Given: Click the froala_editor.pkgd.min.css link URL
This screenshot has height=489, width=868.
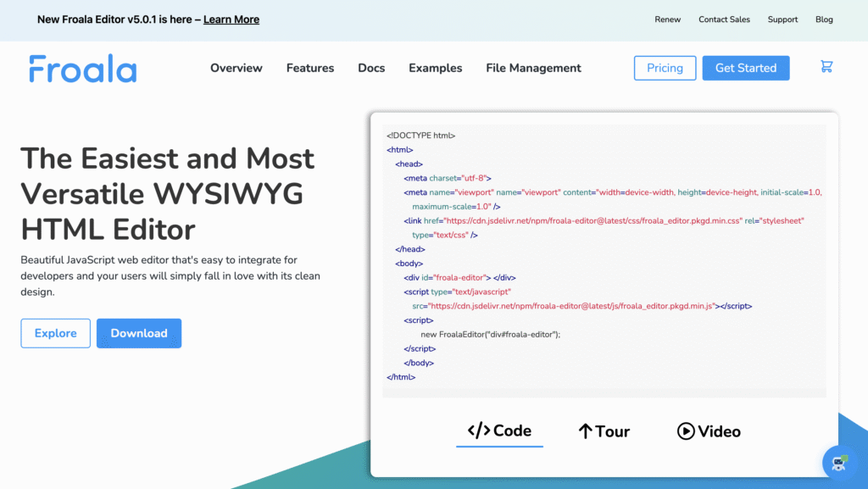Looking at the screenshot, I should click(x=593, y=220).
